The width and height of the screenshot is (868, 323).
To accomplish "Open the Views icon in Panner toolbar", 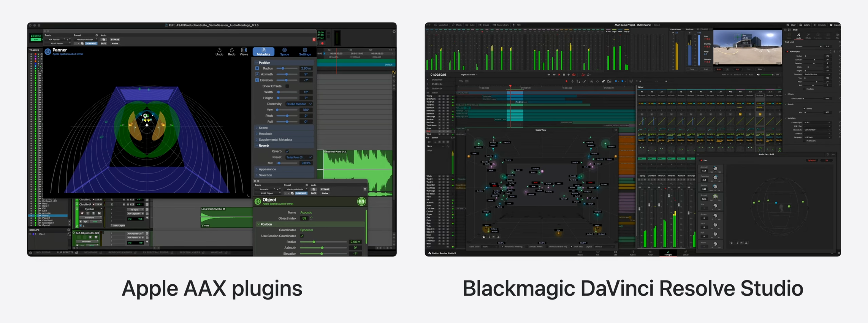I will 244,51.
